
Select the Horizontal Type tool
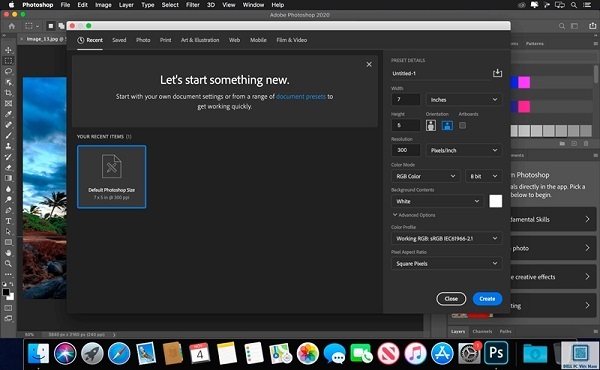(x=8, y=221)
